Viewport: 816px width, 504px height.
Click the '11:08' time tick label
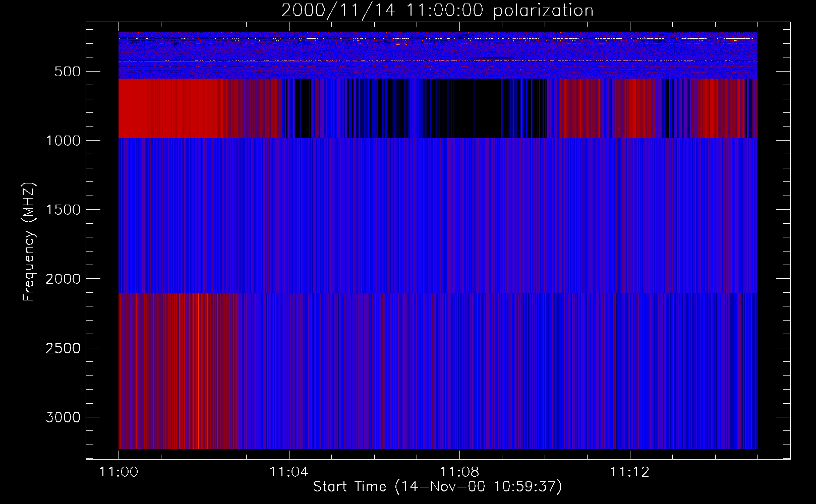[459, 472]
